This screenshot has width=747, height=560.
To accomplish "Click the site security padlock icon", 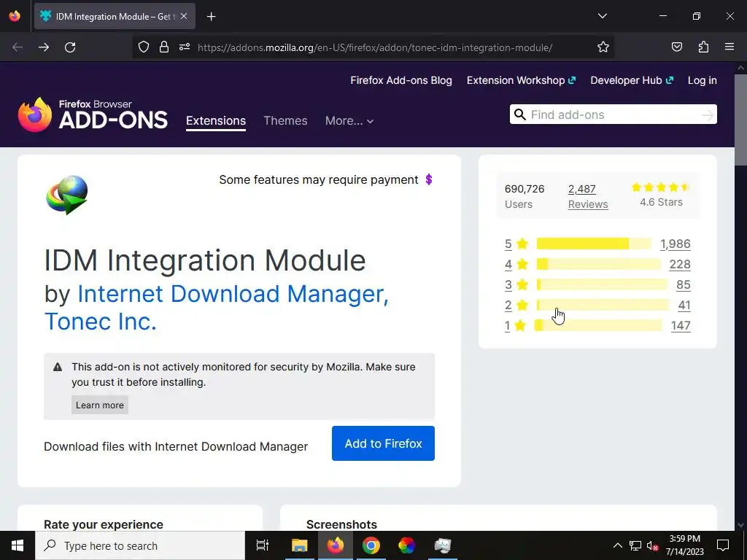I will (164, 47).
